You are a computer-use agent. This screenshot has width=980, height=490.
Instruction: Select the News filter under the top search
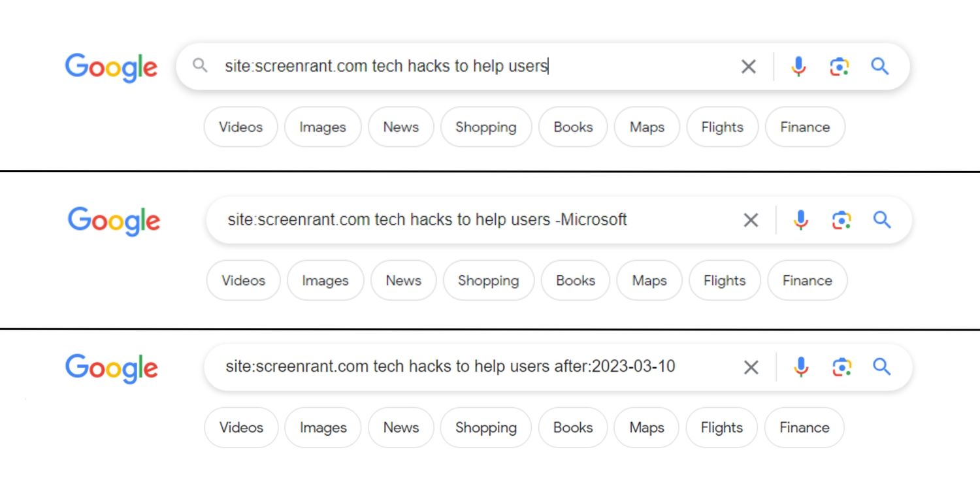click(x=400, y=127)
